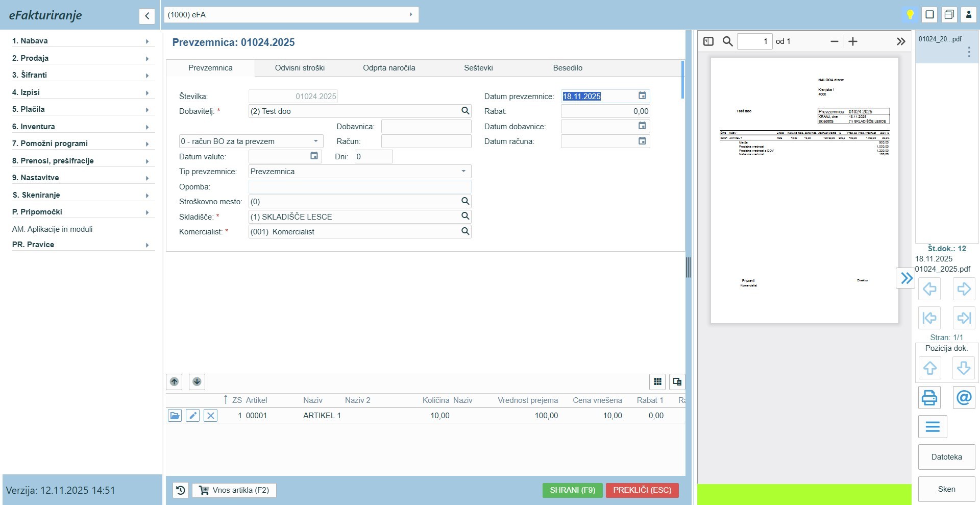The height and width of the screenshot is (505, 980).
Task: Search Komercialist with magnifier icon
Action: (465, 231)
